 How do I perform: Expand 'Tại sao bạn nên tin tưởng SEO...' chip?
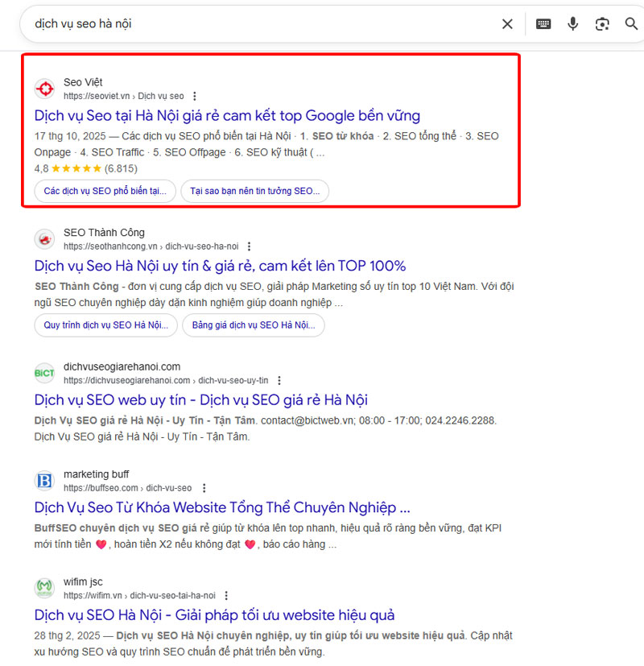pos(255,191)
